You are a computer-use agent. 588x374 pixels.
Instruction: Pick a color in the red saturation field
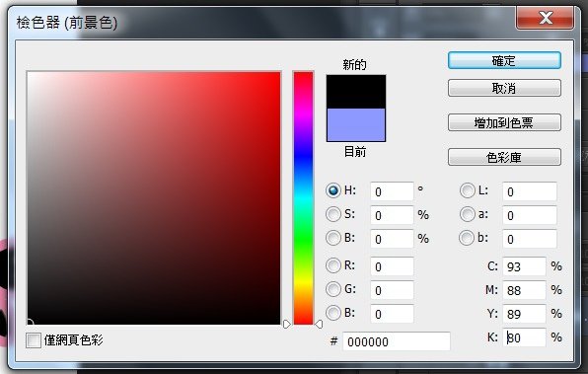[x=154, y=198]
